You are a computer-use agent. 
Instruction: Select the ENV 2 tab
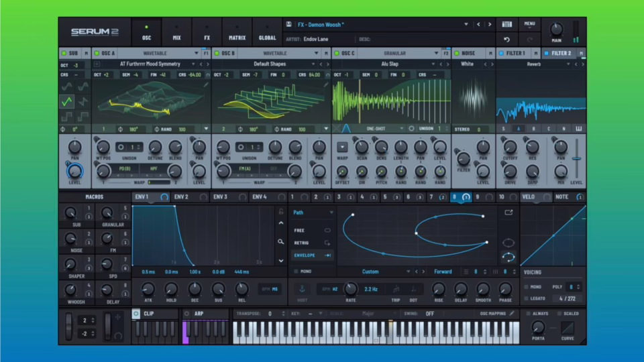[x=190, y=197]
